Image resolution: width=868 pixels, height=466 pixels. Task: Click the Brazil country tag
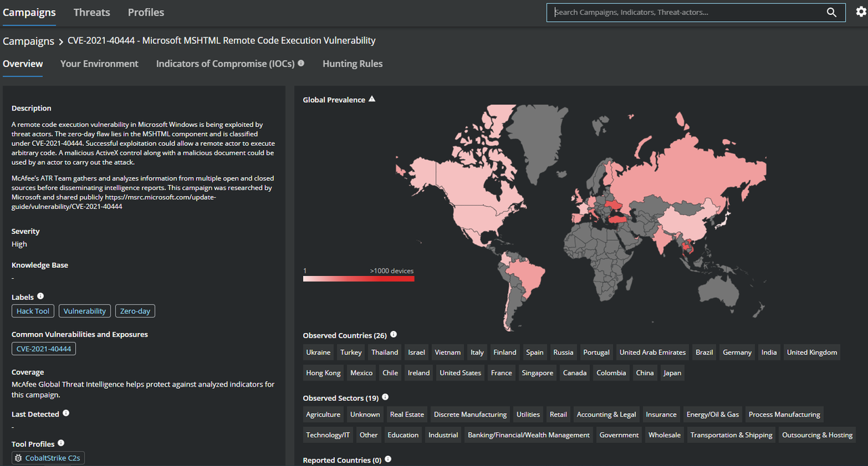705,353
